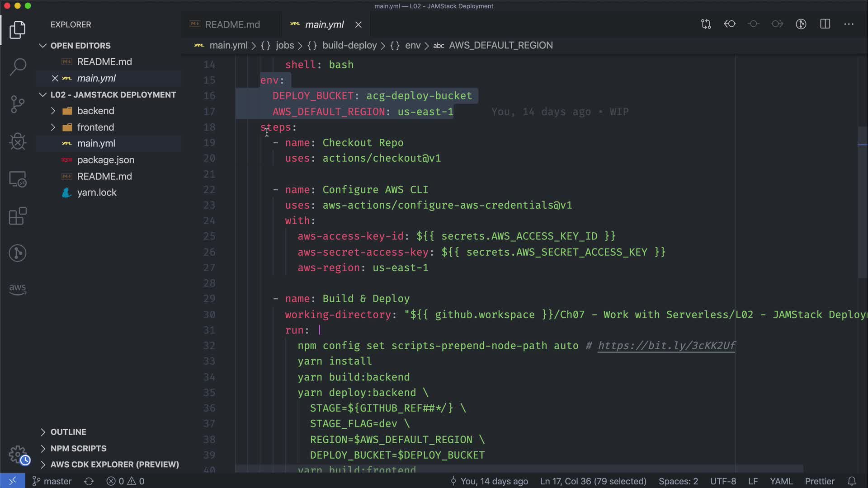This screenshot has width=868, height=488.
Task: Click the Split Editor Right icon
Action: click(825, 24)
